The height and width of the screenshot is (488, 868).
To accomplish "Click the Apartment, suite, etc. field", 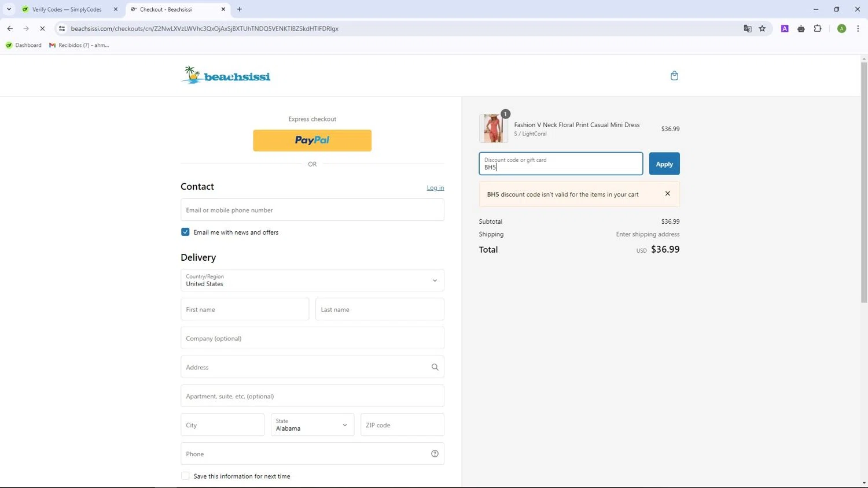I will 312,396.
